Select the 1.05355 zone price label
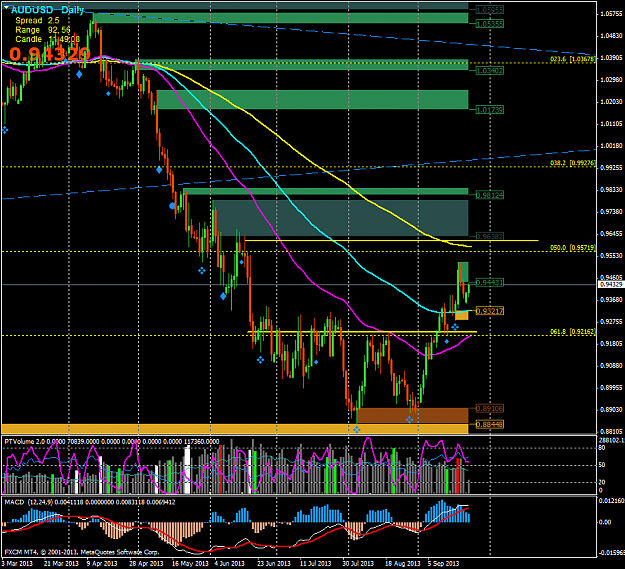This screenshot has height=569, width=625. click(x=490, y=24)
